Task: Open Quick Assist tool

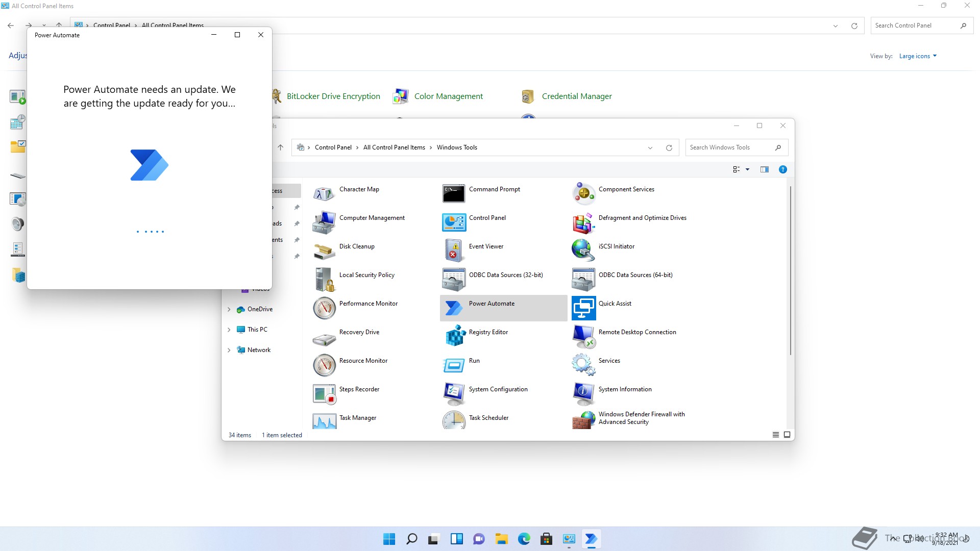Action: click(583, 307)
